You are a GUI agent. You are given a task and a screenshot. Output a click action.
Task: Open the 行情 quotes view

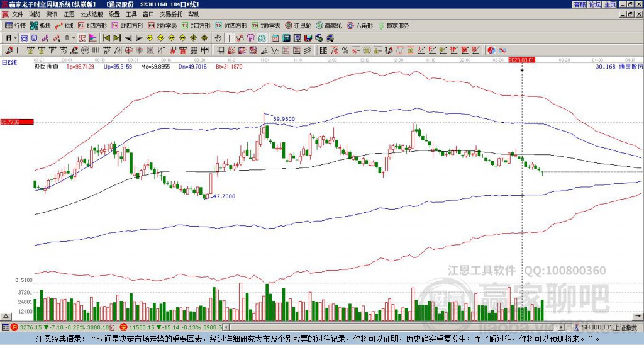(x=15, y=25)
